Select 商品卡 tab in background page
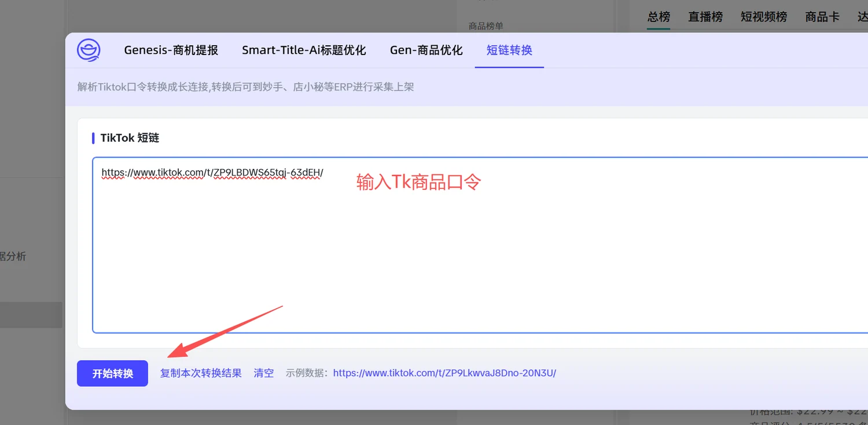868x425 pixels. point(822,17)
